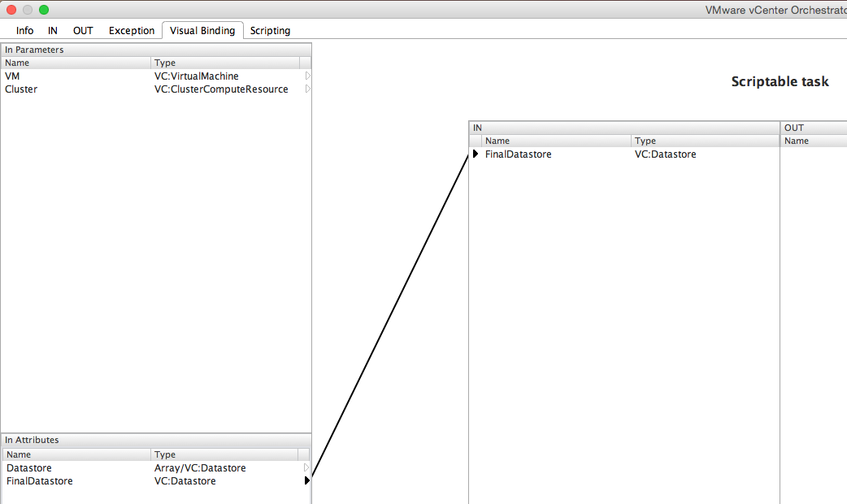Screen dimensions: 847x504
Task: Select the Cluster parameter row
Action: [x=77, y=89]
